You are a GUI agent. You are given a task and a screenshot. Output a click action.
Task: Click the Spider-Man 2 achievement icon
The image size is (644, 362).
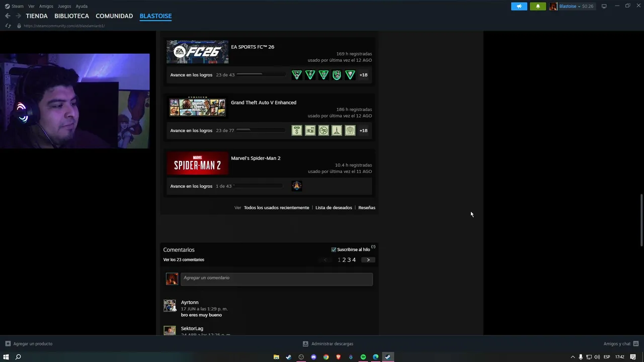click(297, 186)
